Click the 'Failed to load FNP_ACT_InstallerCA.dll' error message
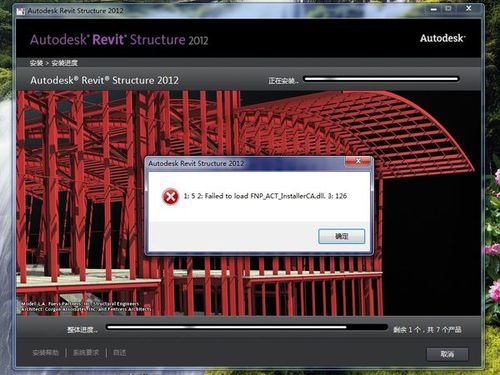The height and width of the screenshot is (375, 500). point(265,196)
